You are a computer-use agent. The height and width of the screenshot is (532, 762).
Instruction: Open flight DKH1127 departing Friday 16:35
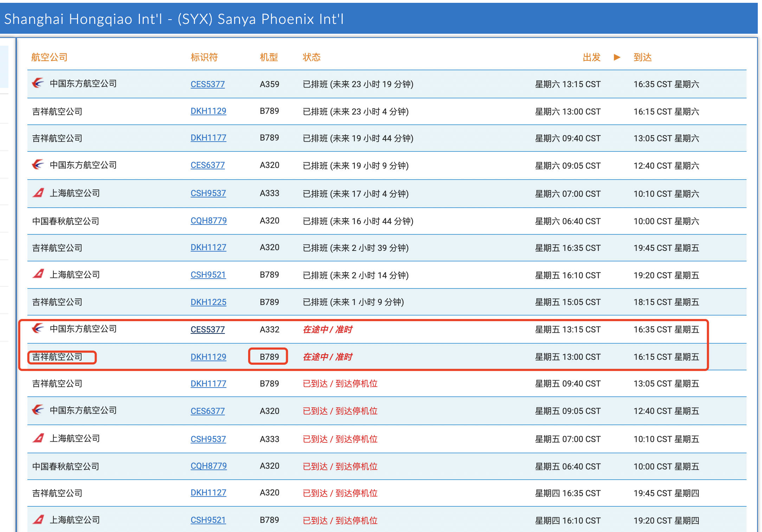(208, 247)
